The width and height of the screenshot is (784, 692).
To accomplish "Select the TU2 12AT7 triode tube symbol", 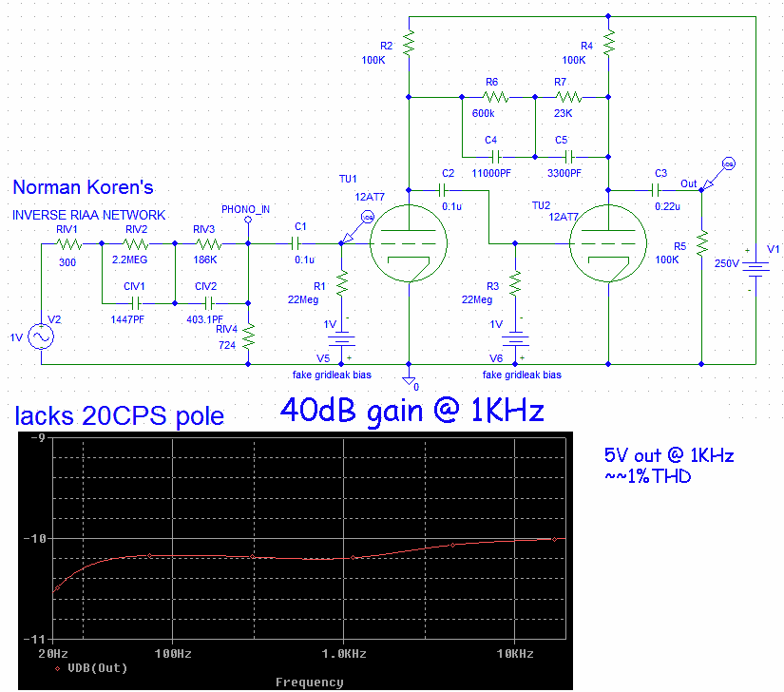I will (x=608, y=243).
